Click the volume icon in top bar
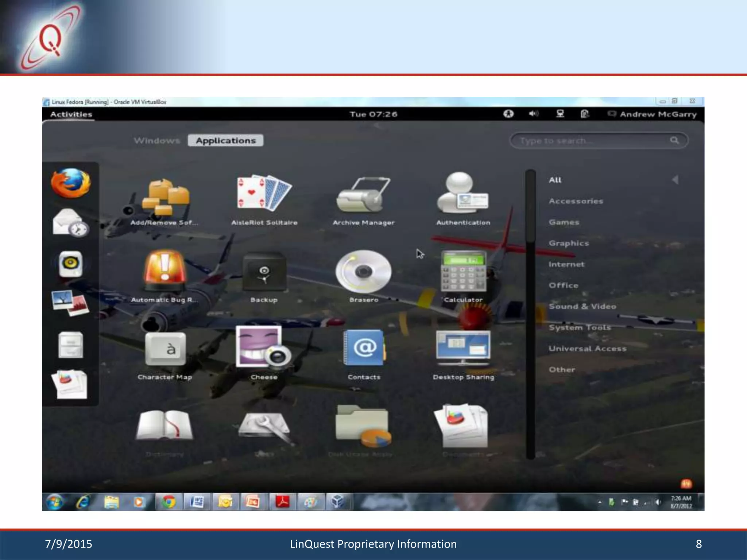 [533, 114]
